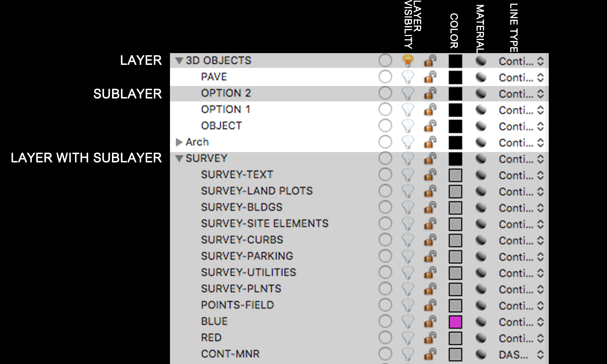Viewport: 607px width, 364px height.
Task: Expand the Arch layer
Action: pyautogui.click(x=179, y=142)
